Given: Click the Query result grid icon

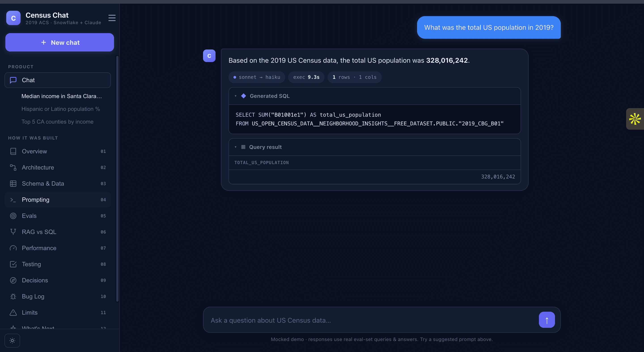Looking at the screenshot, I should (243, 147).
